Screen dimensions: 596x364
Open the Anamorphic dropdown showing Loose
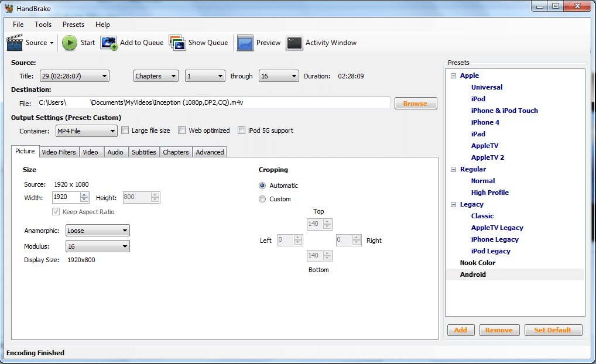(x=98, y=231)
